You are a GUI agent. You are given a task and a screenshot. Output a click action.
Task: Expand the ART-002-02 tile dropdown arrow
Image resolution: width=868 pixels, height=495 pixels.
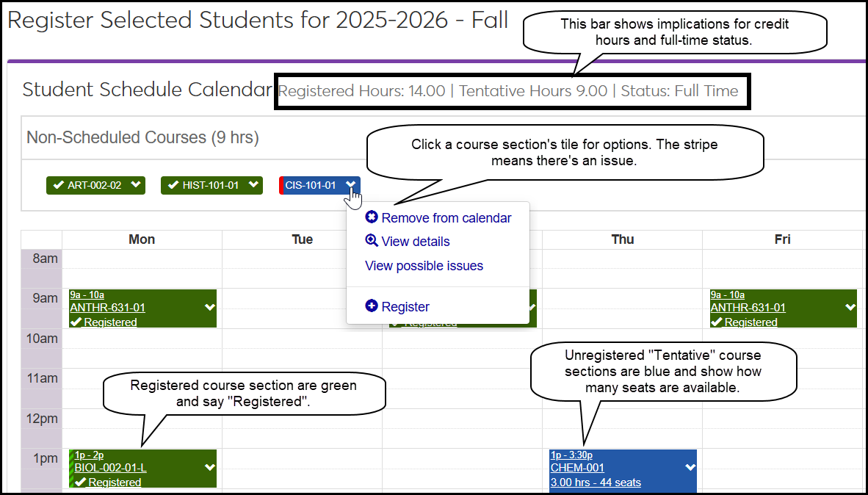(135, 185)
